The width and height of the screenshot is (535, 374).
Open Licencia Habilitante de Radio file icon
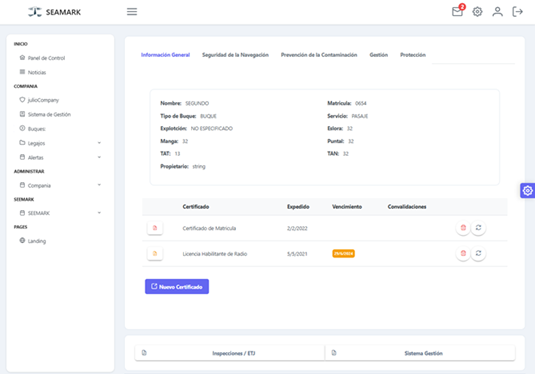(x=155, y=253)
